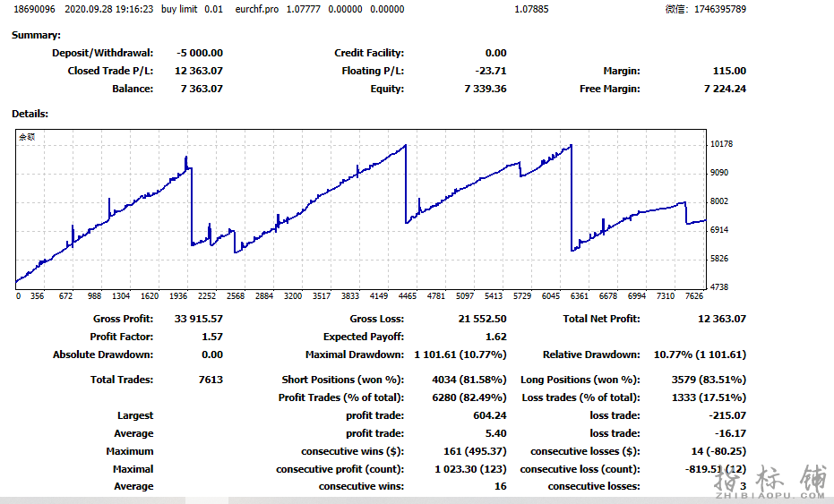Click the Details section heading

[x=30, y=114]
